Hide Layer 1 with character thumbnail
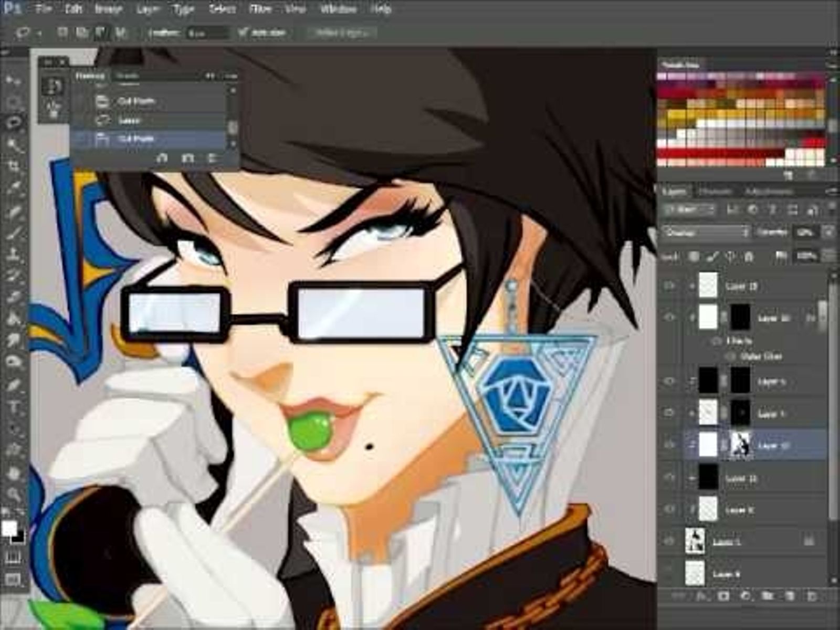The image size is (840, 630). coord(669,541)
